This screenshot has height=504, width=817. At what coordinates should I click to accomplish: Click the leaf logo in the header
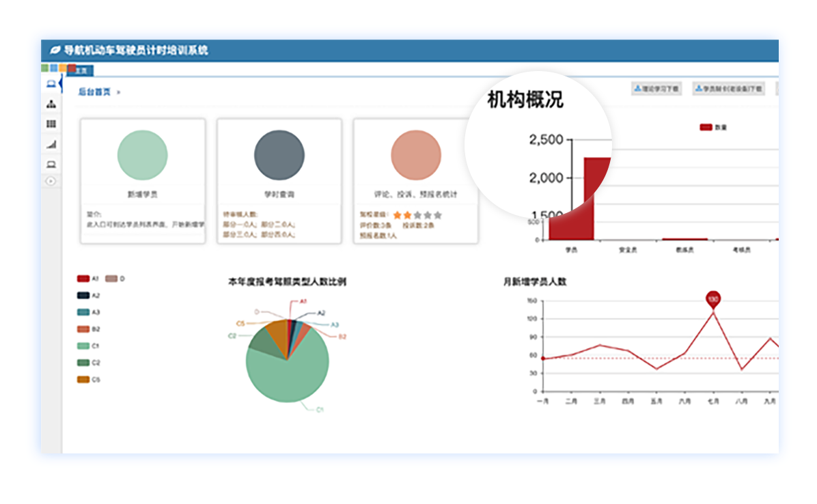55,51
